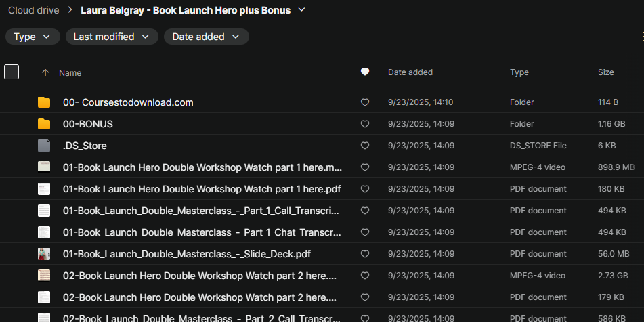Favorite the 00-BONUS folder
This screenshot has height=327, width=644.
tap(365, 124)
